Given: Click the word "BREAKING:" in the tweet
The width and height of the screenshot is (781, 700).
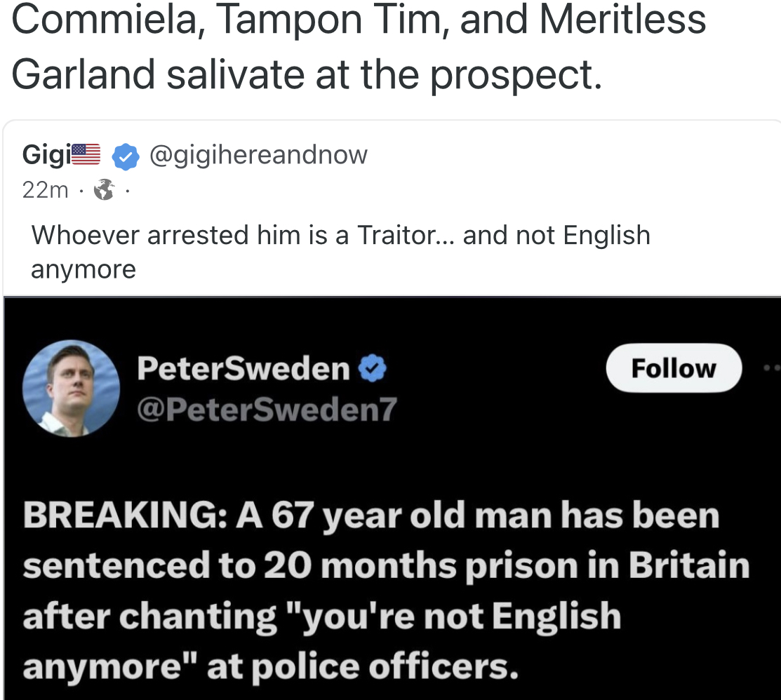Looking at the screenshot, I should 123,517.
